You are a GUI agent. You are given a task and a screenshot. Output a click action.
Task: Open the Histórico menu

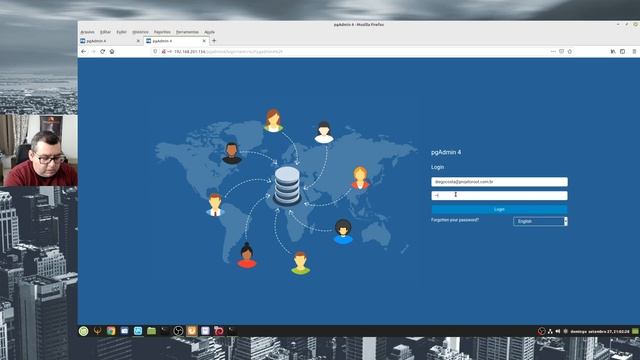click(140, 32)
